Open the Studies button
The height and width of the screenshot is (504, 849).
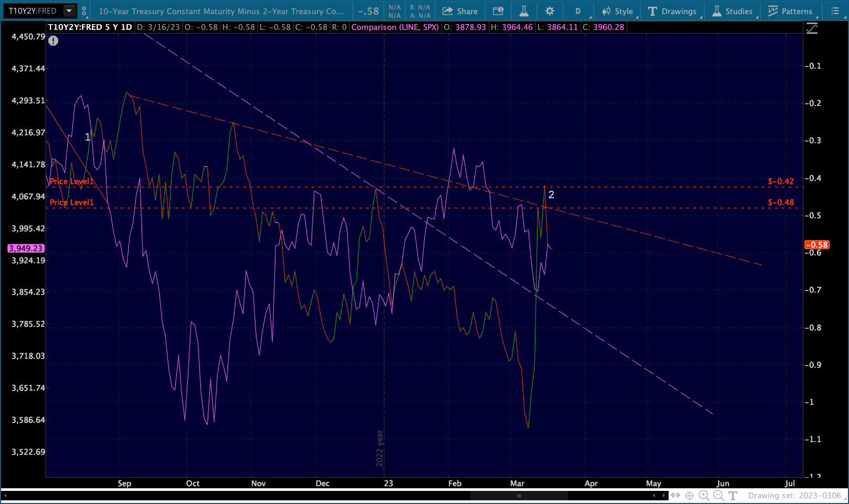coord(733,11)
